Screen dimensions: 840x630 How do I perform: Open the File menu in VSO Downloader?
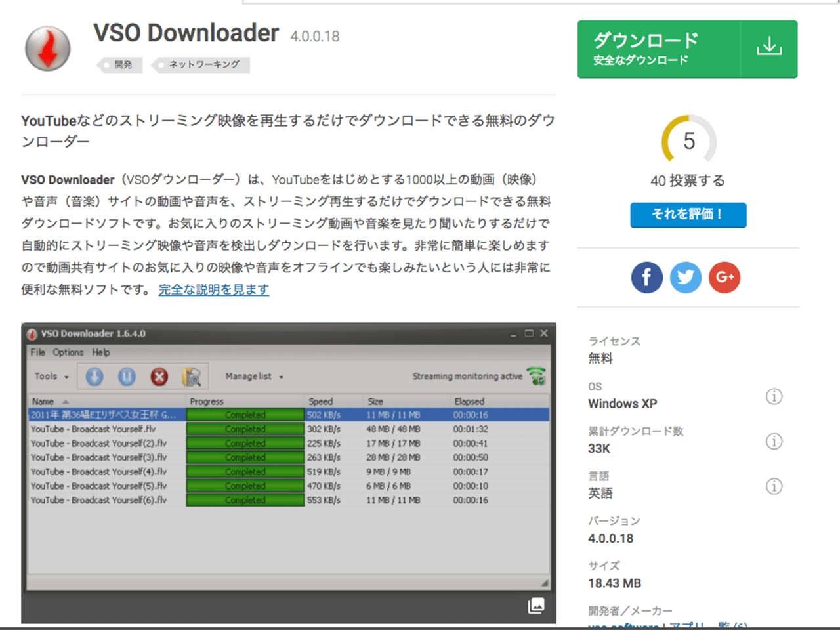38,352
